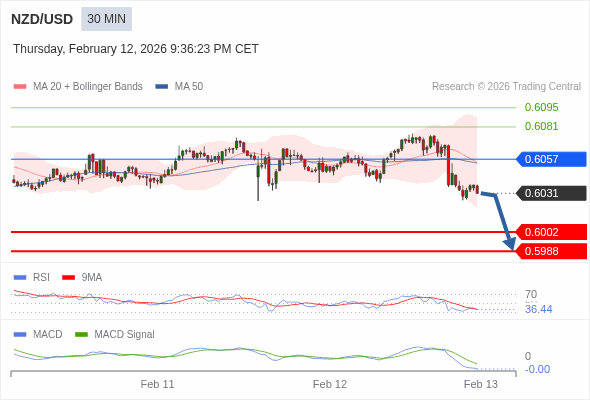This screenshot has width=590, height=400.
Task: Click the 'RSI' legend label
Action: coord(41,277)
